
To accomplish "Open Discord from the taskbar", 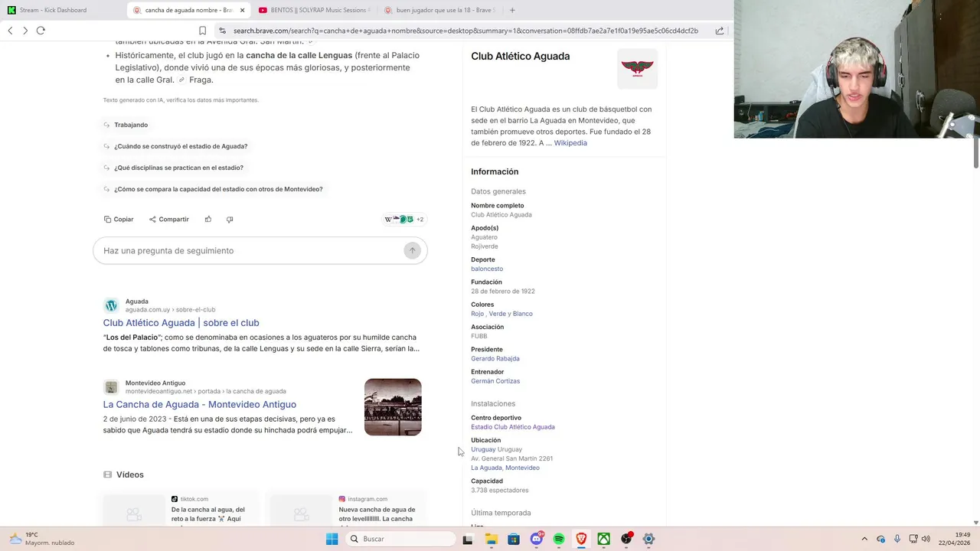I will [x=537, y=539].
